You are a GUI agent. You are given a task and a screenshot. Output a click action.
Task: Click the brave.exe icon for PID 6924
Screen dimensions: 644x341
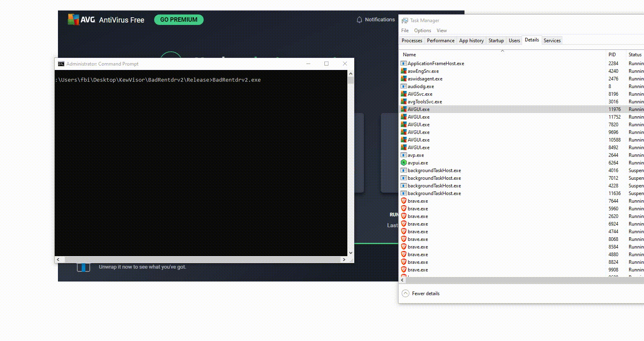tap(404, 224)
